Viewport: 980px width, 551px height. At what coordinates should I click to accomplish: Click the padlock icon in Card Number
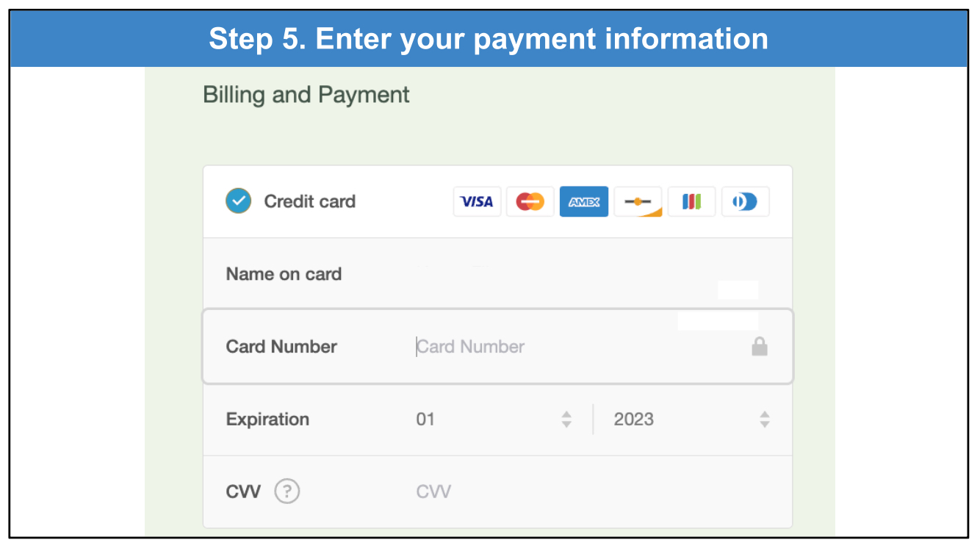(x=760, y=347)
